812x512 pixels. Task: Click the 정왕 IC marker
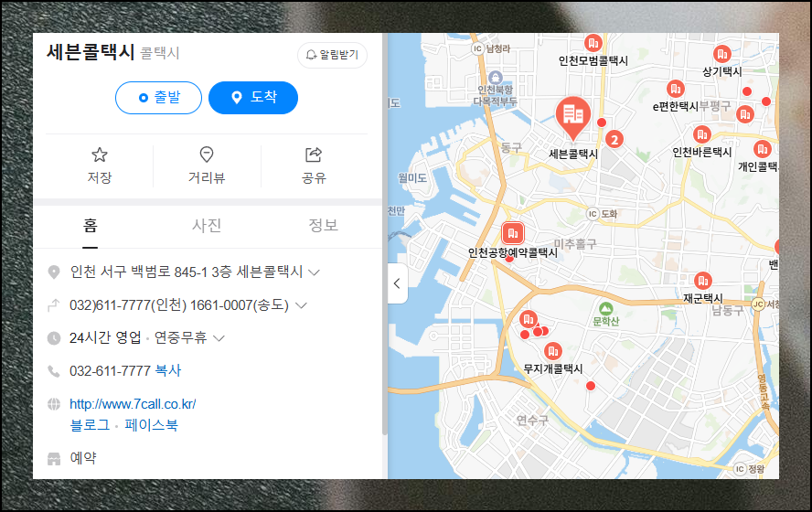740,469
